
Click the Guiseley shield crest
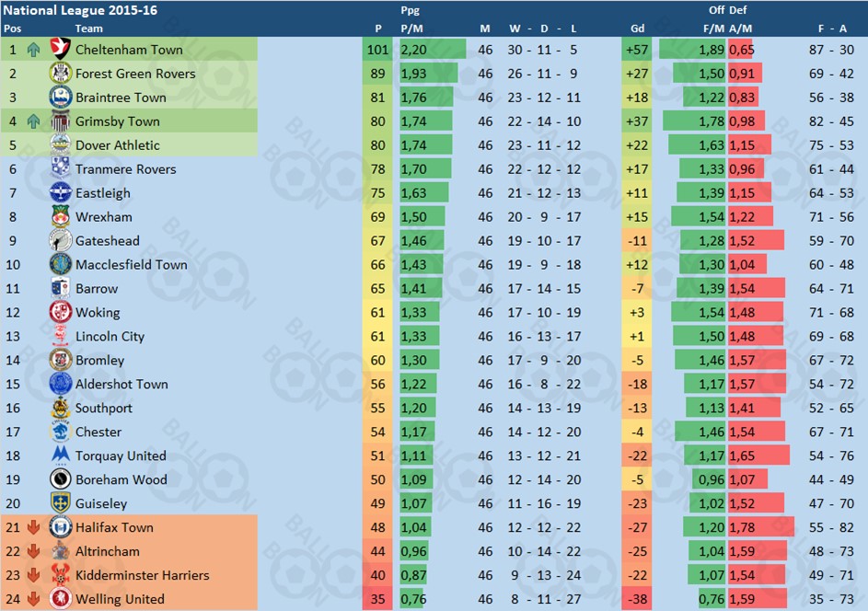[x=60, y=502]
